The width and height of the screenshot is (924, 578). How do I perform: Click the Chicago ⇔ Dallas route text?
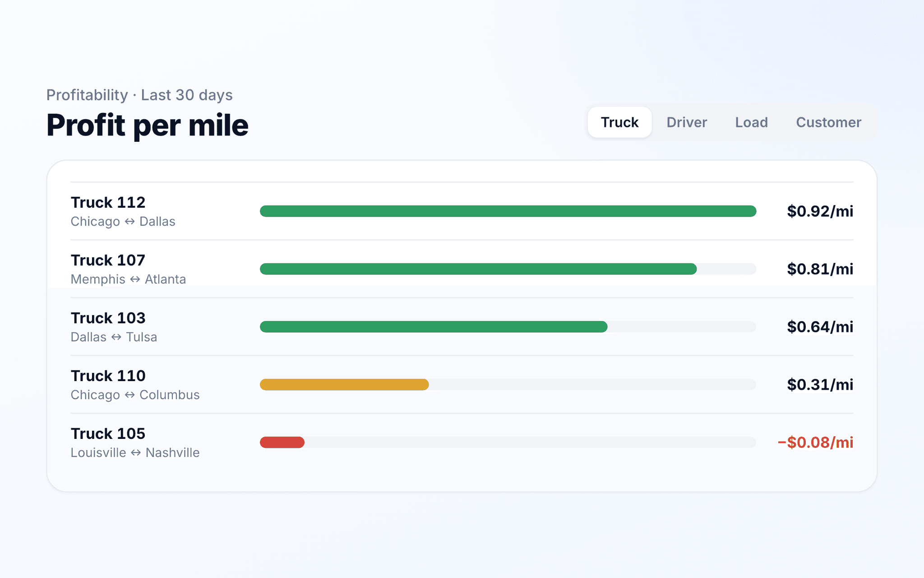[x=123, y=221]
